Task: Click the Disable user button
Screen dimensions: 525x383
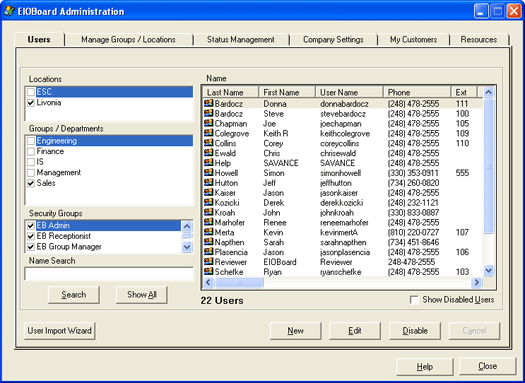Action: point(415,331)
